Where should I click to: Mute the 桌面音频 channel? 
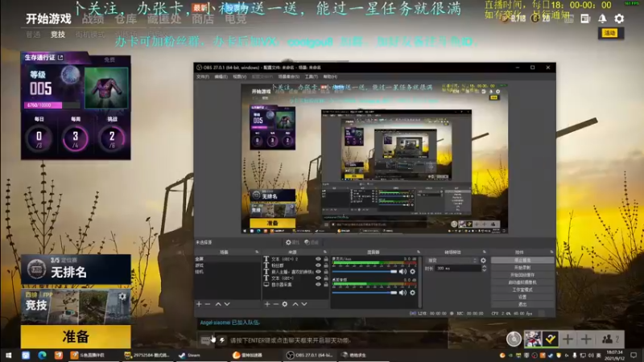point(403,293)
